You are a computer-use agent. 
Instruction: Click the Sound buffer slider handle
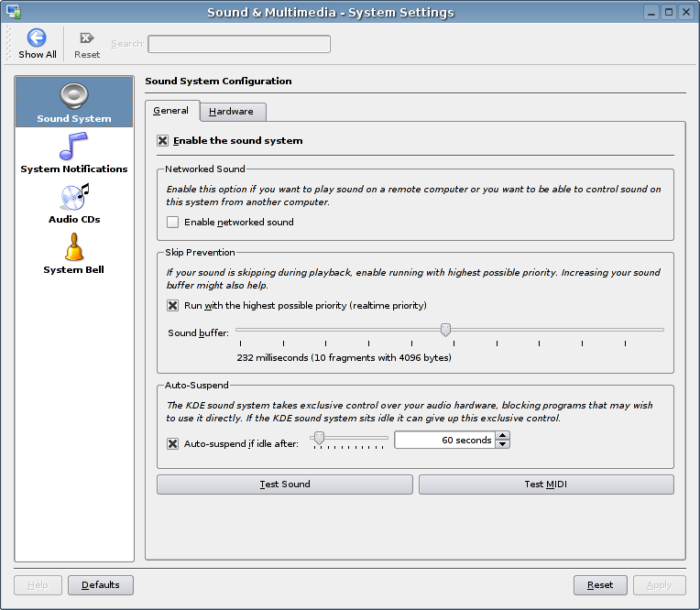click(445, 330)
